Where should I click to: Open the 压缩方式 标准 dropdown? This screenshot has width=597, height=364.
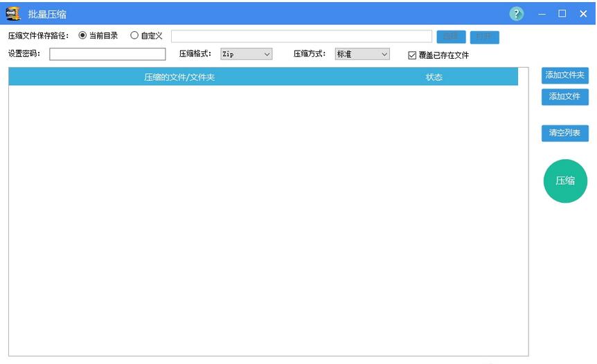coord(362,54)
